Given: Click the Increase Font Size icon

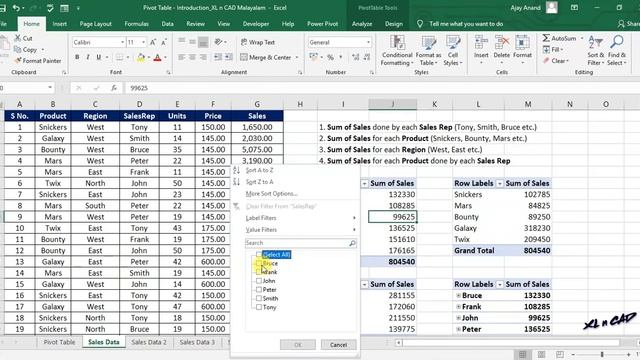Looking at the screenshot, I should 153,42.
